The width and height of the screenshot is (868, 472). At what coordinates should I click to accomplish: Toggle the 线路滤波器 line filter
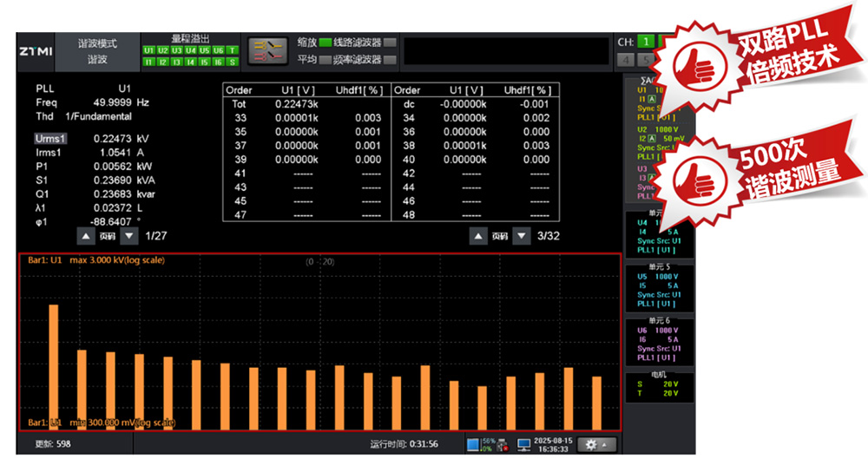click(390, 43)
